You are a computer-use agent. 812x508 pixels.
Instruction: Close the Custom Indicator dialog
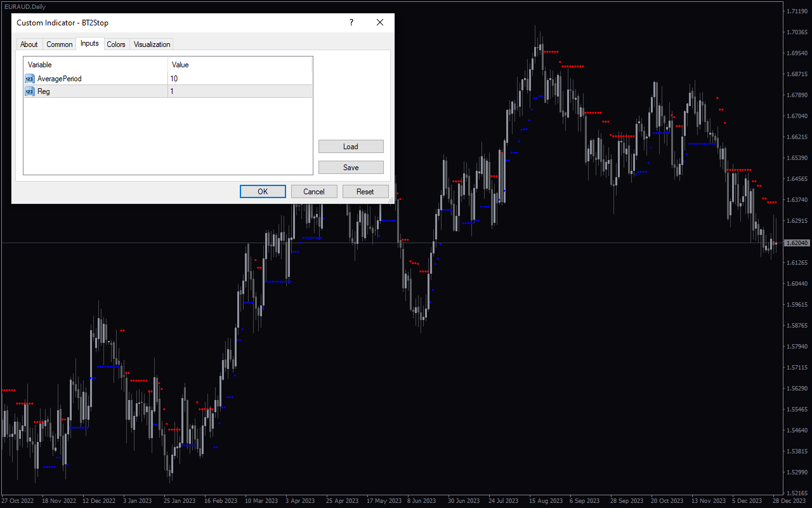click(x=380, y=23)
